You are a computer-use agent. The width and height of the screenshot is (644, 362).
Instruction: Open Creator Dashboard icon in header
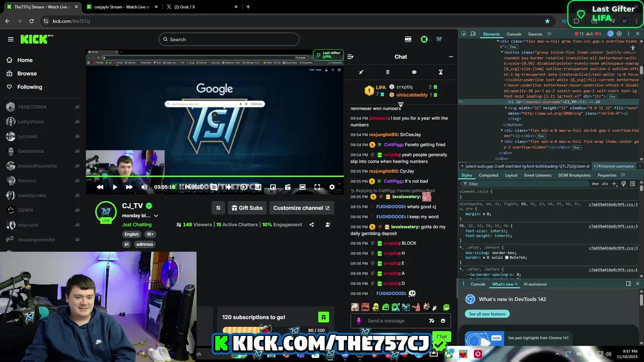click(x=408, y=39)
